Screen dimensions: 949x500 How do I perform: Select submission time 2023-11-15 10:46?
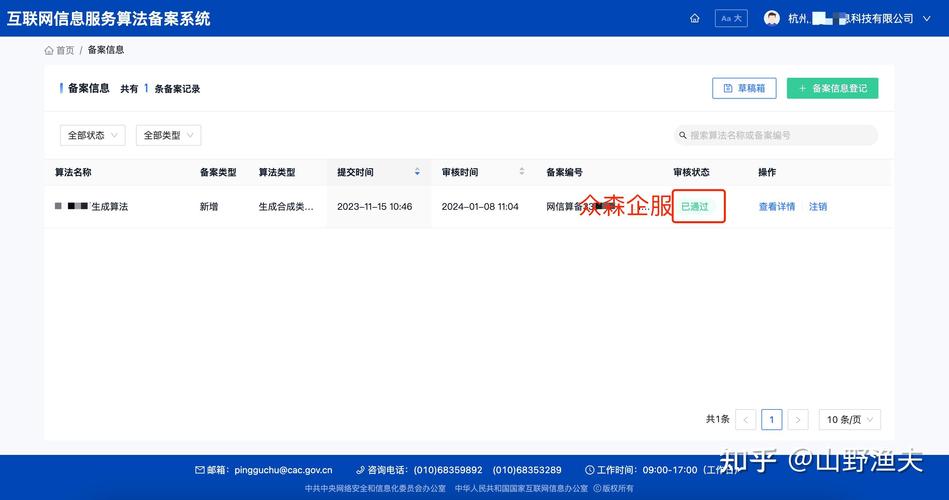pos(375,206)
